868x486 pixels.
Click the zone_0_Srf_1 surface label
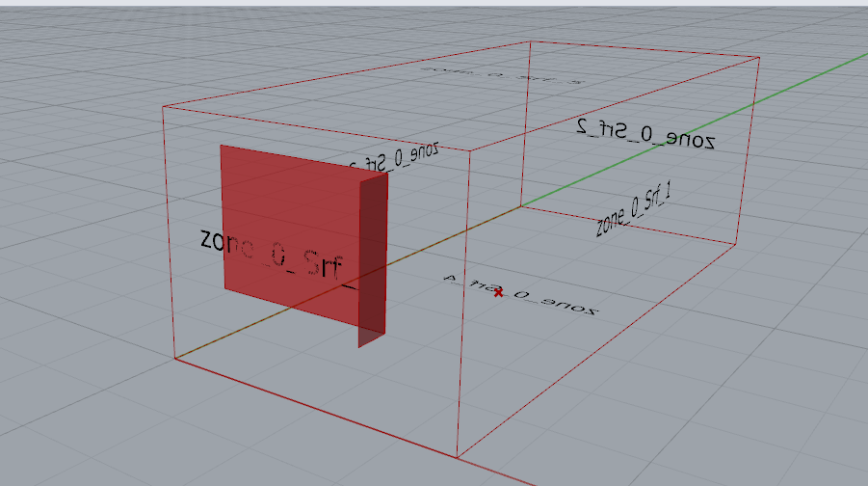coord(633,210)
